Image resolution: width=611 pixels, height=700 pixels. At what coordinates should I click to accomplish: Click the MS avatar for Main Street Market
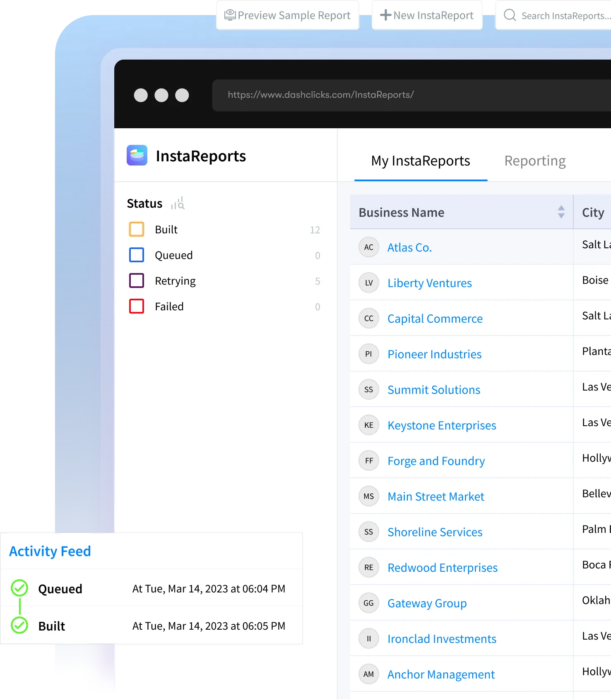pos(369,496)
